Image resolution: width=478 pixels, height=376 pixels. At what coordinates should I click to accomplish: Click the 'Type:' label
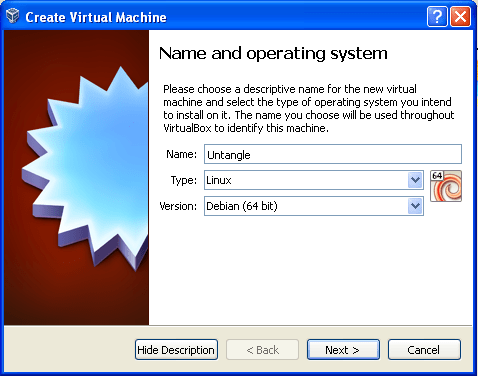(184, 180)
